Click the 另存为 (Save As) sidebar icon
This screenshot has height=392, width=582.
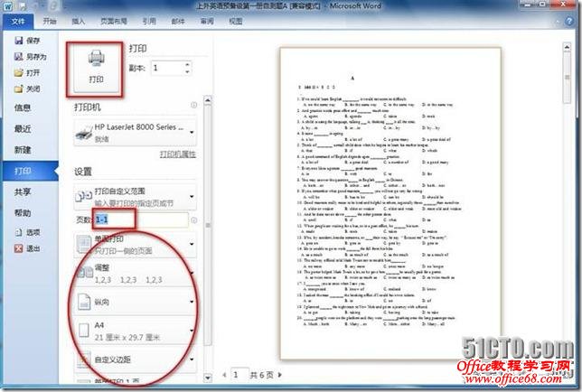pyautogui.click(x=19, y=56)
